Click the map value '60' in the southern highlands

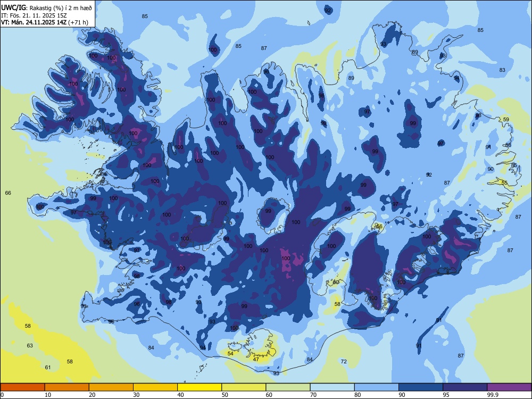click(336, 282)
